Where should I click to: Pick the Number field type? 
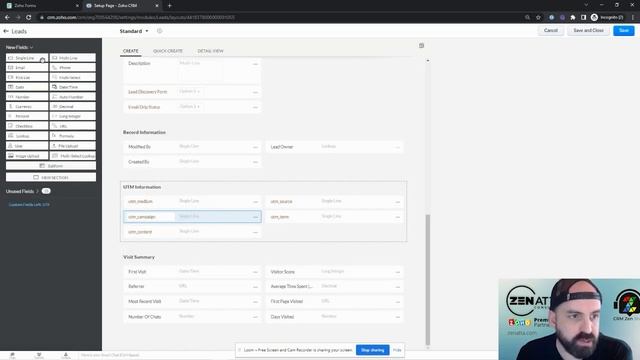click(x=27, y=97)
